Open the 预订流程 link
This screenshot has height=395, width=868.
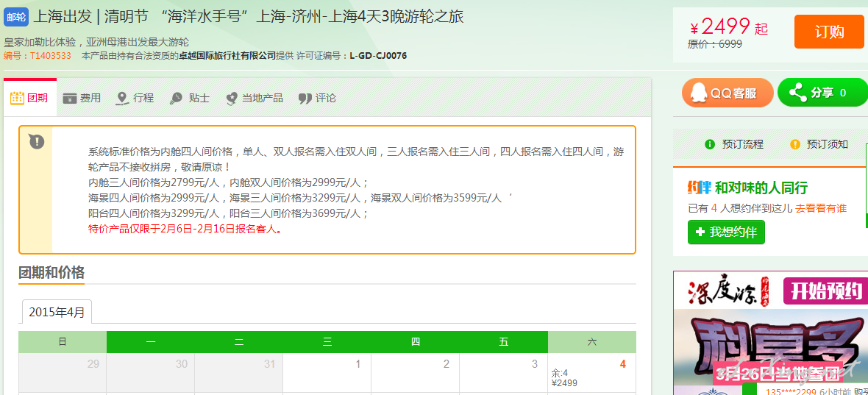click(743, 144)
